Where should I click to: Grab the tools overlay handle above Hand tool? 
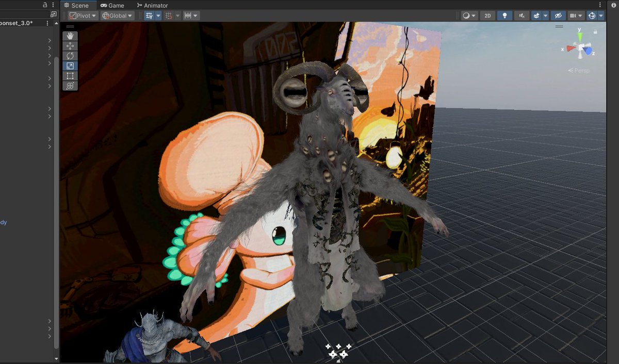pos(70,27)
